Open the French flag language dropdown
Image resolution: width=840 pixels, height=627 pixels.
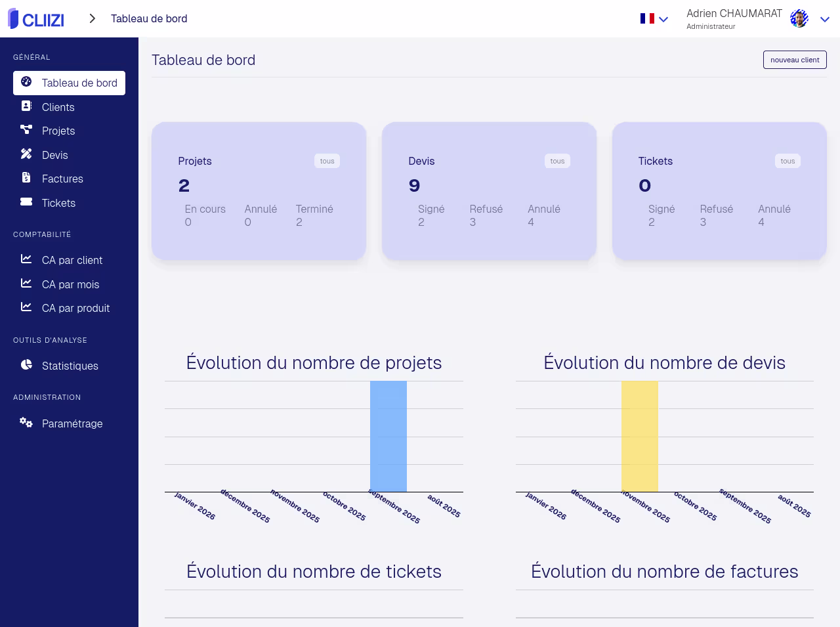654,19
